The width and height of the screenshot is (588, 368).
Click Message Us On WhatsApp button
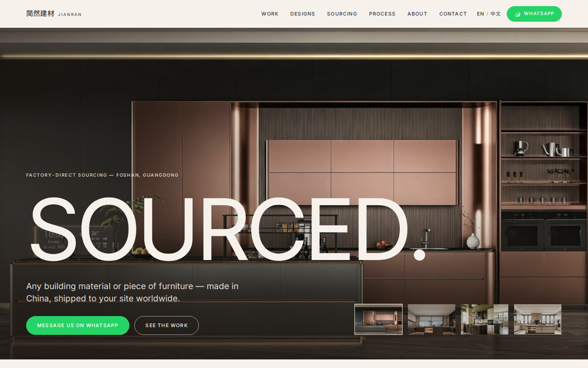[x=78, y=325]
